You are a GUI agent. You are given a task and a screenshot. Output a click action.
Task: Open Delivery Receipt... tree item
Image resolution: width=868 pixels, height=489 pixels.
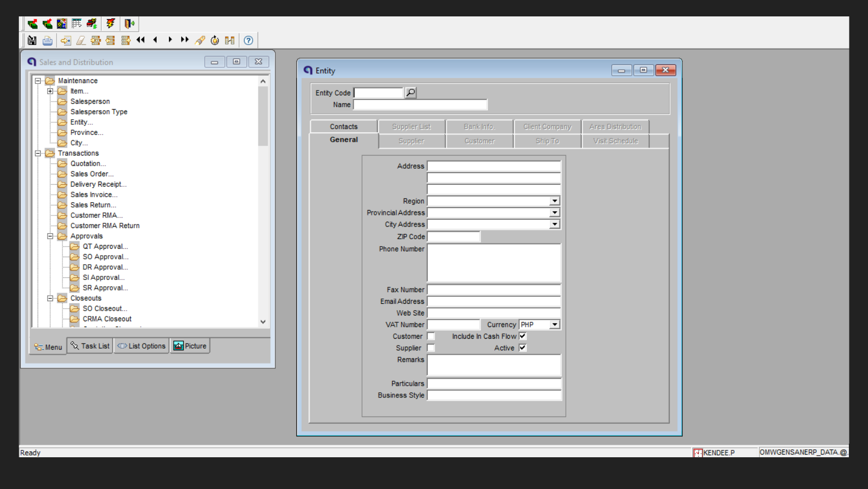[98, 184]
